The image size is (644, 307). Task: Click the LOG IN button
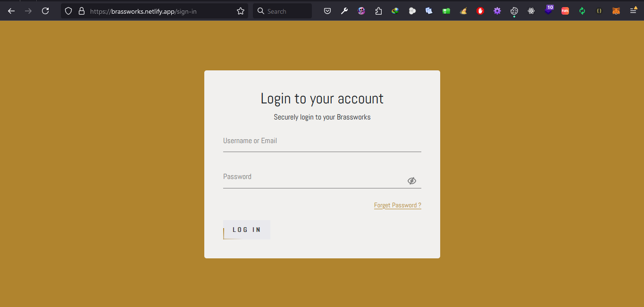[x=247, y=230]
